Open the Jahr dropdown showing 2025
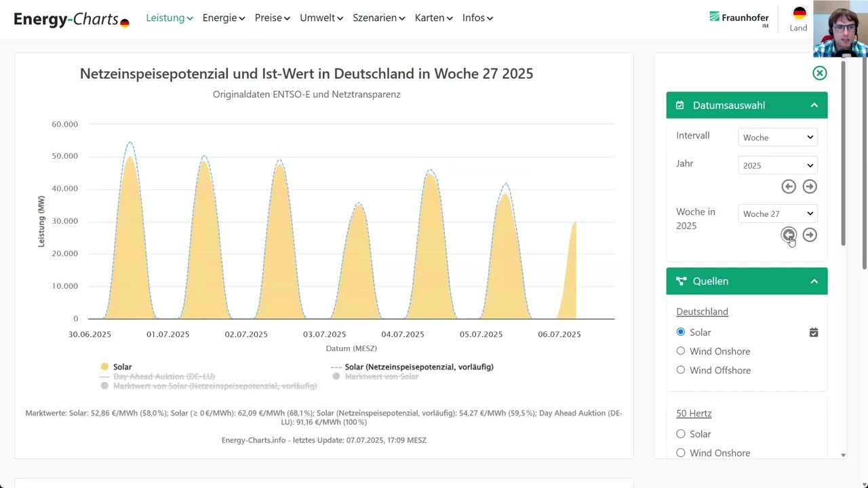868x488 pixels. click(778, 165)
